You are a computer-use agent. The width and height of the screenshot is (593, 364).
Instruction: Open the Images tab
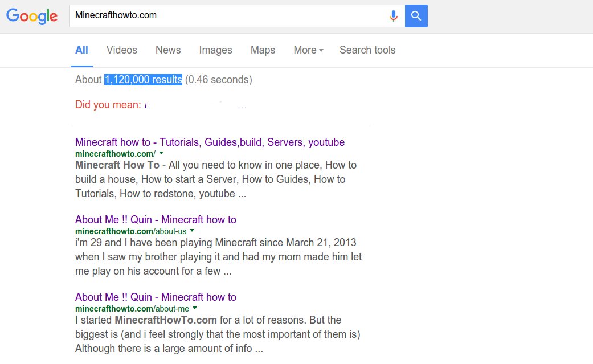coord(215,50)
